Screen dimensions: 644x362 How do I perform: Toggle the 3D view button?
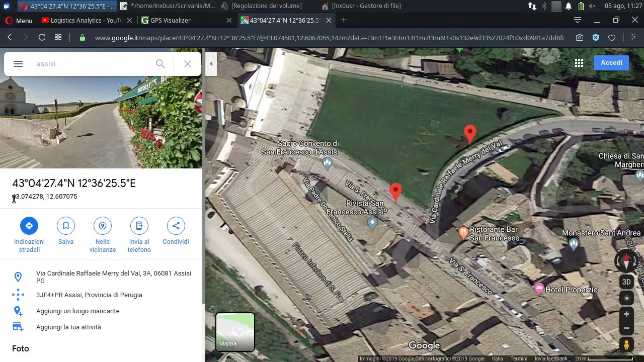[x=626, y=282]
